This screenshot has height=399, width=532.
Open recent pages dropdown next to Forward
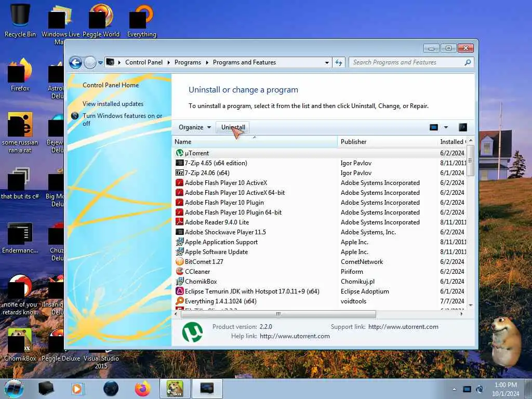pyautogui.click(x=100, y=63)
